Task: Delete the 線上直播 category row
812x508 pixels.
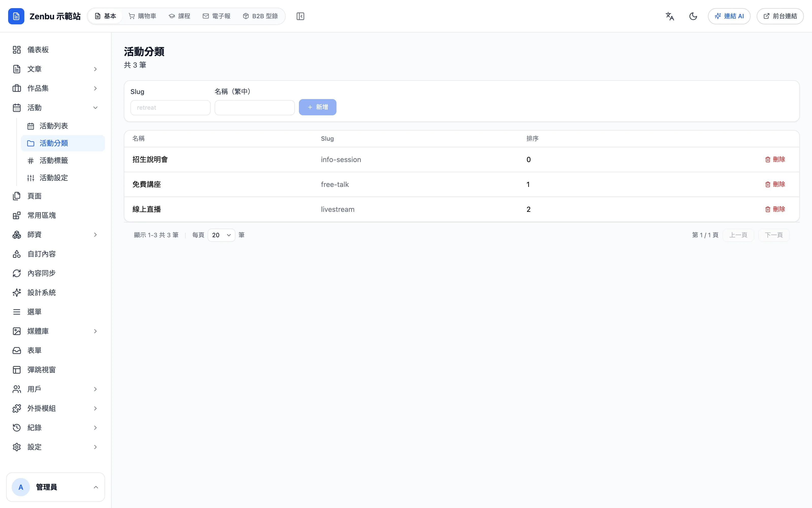Action: tap(775, 209)
